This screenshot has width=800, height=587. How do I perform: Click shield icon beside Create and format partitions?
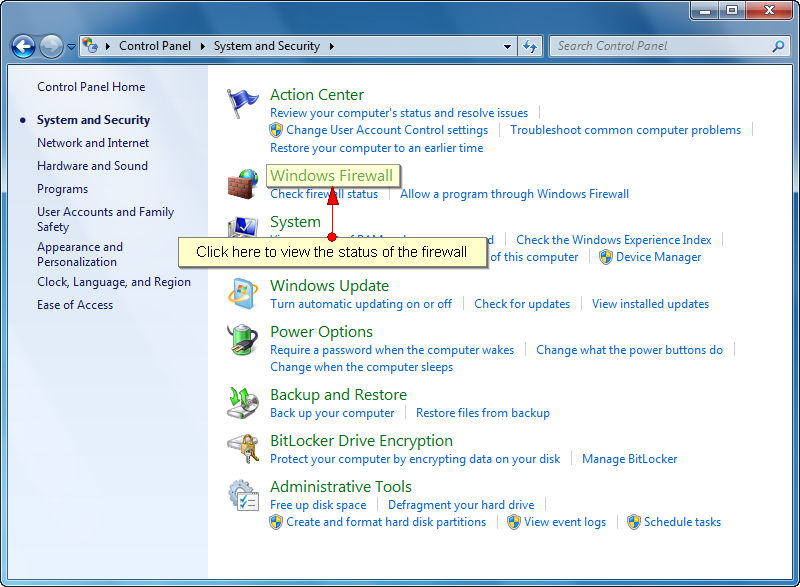tap(276, 522)
